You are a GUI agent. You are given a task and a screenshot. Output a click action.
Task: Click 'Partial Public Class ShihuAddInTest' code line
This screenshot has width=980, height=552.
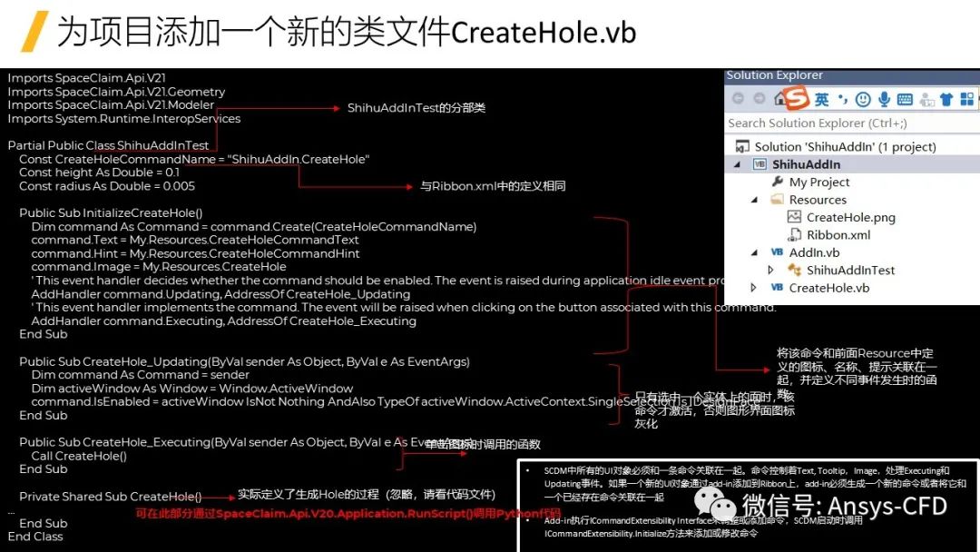click(108, 145)
